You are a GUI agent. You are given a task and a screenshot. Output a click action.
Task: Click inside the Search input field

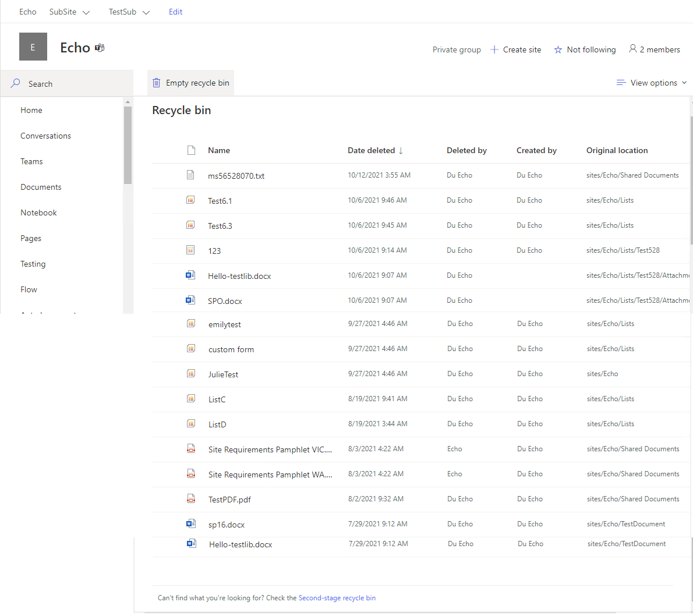(x=70, y=83)
